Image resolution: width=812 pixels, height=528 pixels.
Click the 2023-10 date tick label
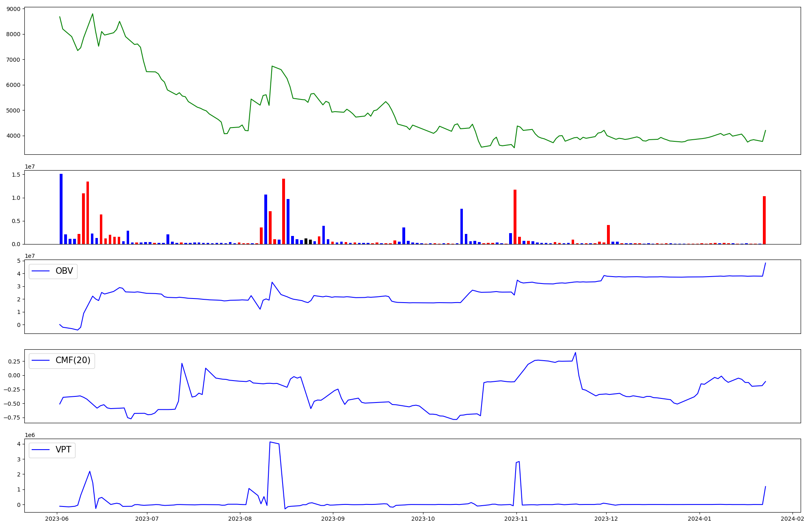tap(423, 519)
